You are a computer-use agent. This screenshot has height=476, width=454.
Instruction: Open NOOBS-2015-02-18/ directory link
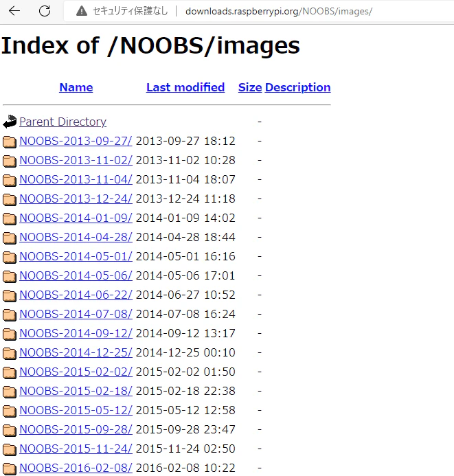pyautogui.click(x=76, y=391)
